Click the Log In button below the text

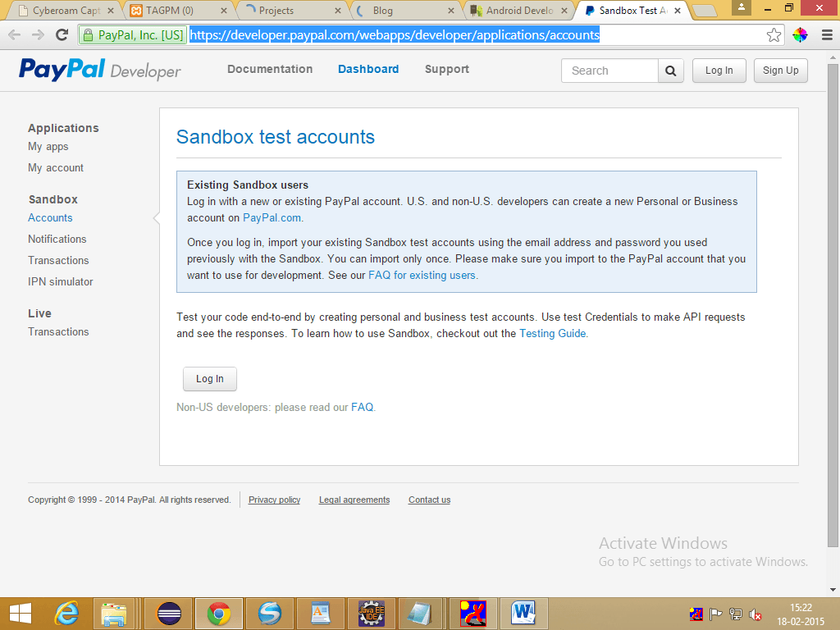coord(210,379)
